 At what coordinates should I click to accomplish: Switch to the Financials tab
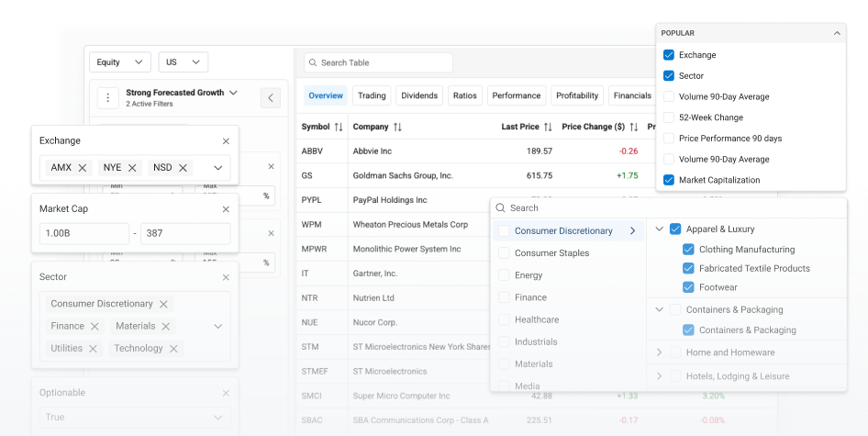click(x=632, y=95)
